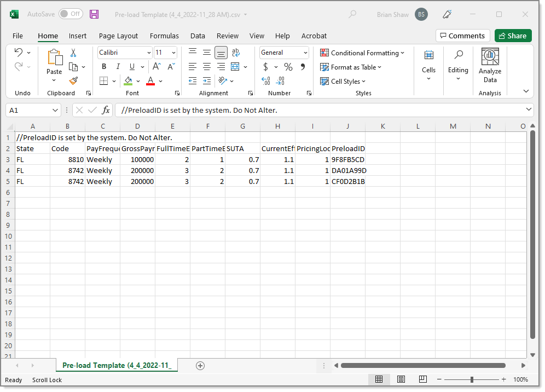Click the Insert Function fx icon

(x=106, y=110)
